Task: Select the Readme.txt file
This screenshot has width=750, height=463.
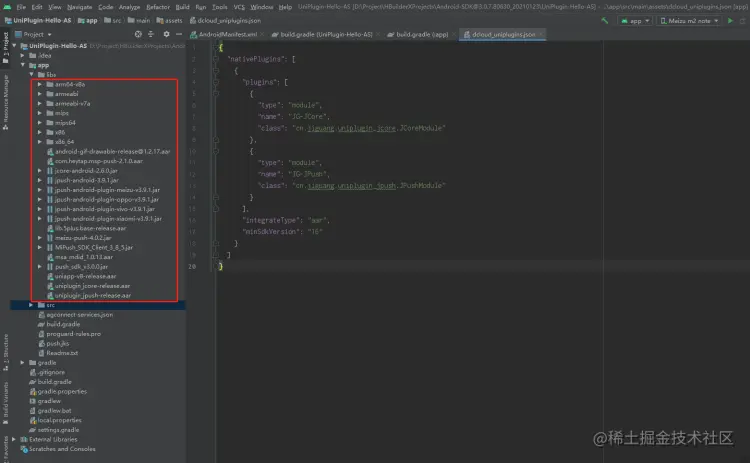Action: tap(62, 353)
